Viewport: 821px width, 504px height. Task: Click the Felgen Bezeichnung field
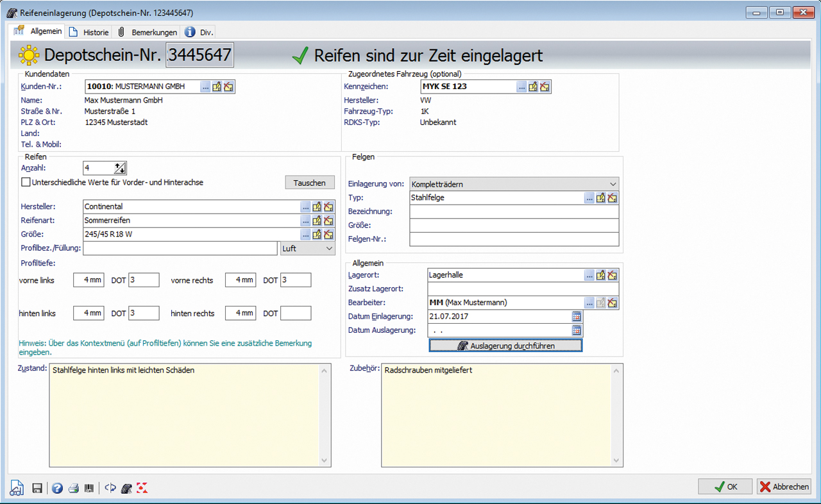[514, 212]
